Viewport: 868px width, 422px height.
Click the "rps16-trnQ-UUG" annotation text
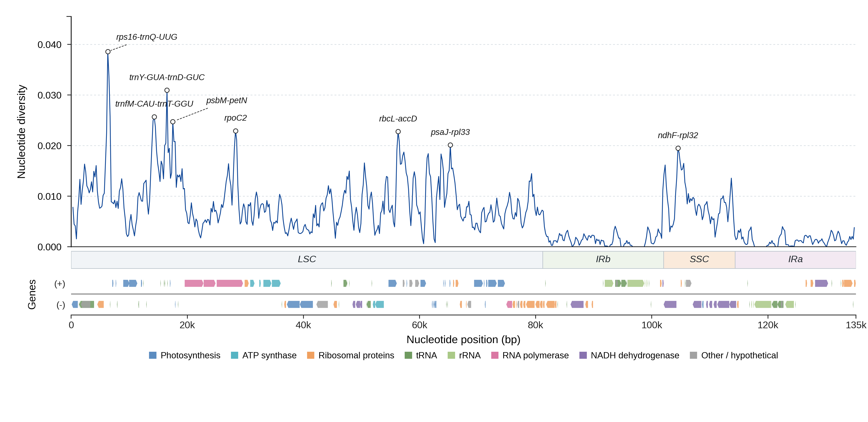click(147, 37)
